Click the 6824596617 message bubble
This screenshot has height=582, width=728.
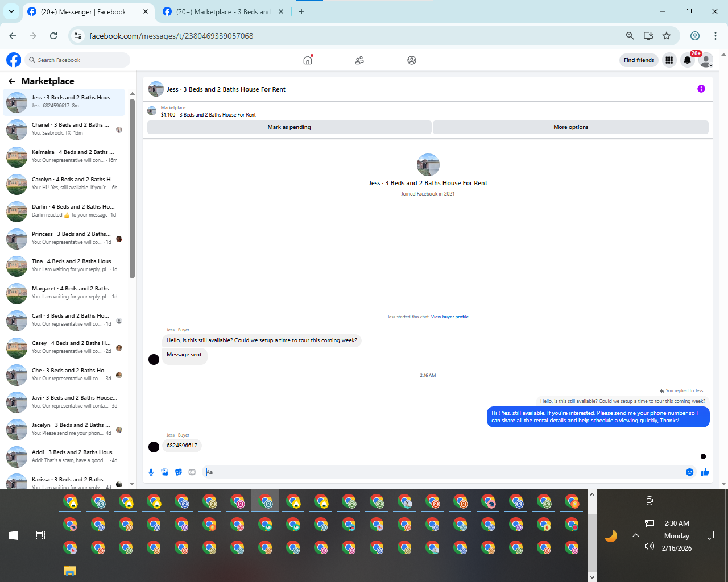(182, 446)
